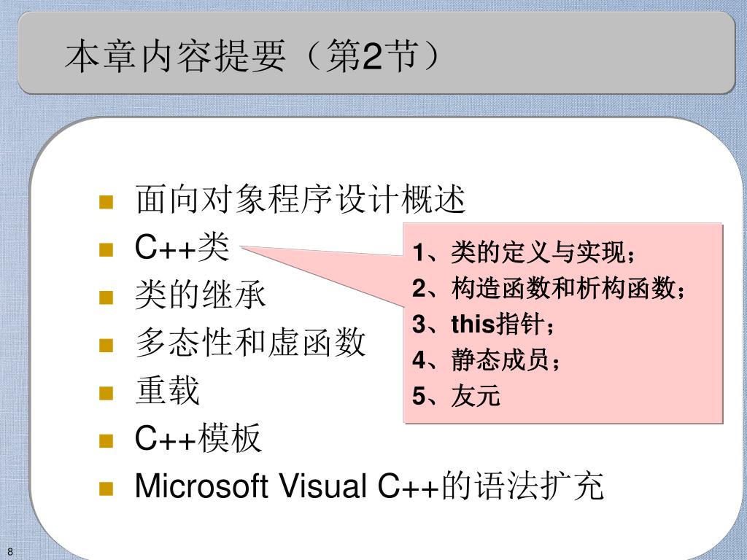Click the text 面向对象程序设计概述
747x560 pixels.
pos(300,199)
